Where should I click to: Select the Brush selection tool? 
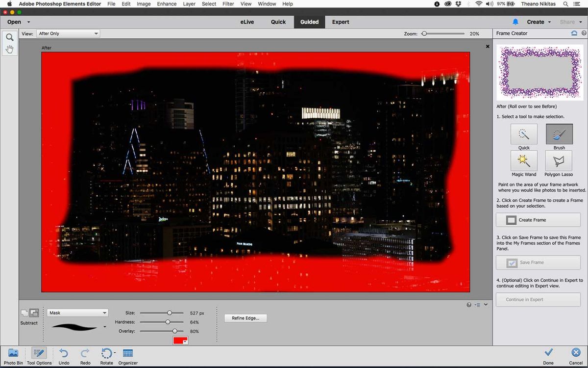[559, 134]
